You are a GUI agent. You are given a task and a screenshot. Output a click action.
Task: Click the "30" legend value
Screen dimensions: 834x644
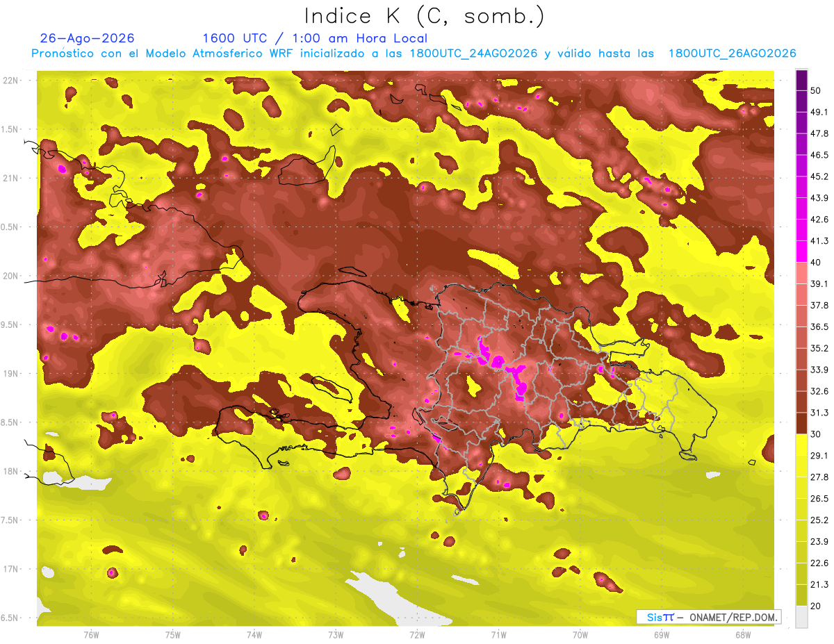click(x=817, y=434)
